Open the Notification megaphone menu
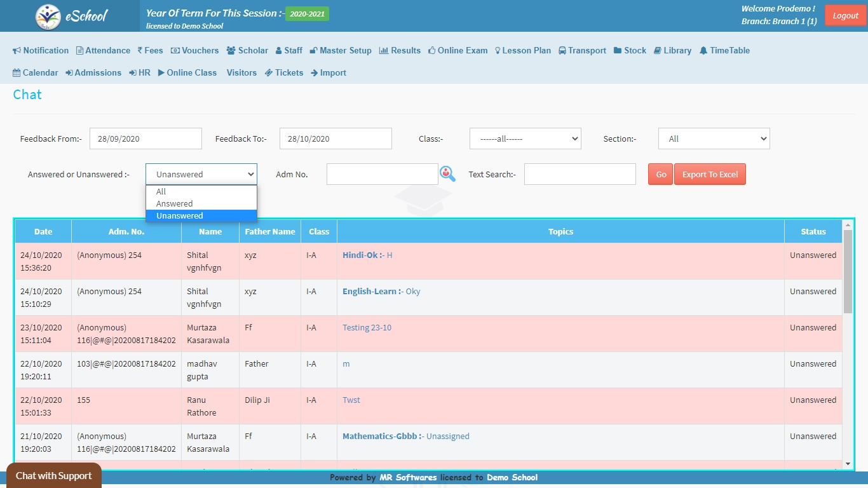This screenshot has height=488, width=868. point(41,51)
